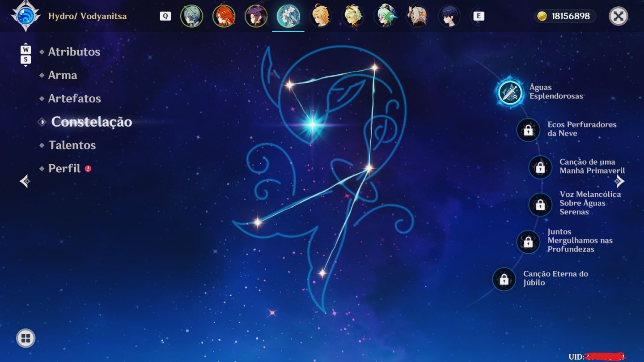
Task: Click the Hydro element emblem icon
Action: click(x=25, y=16)
